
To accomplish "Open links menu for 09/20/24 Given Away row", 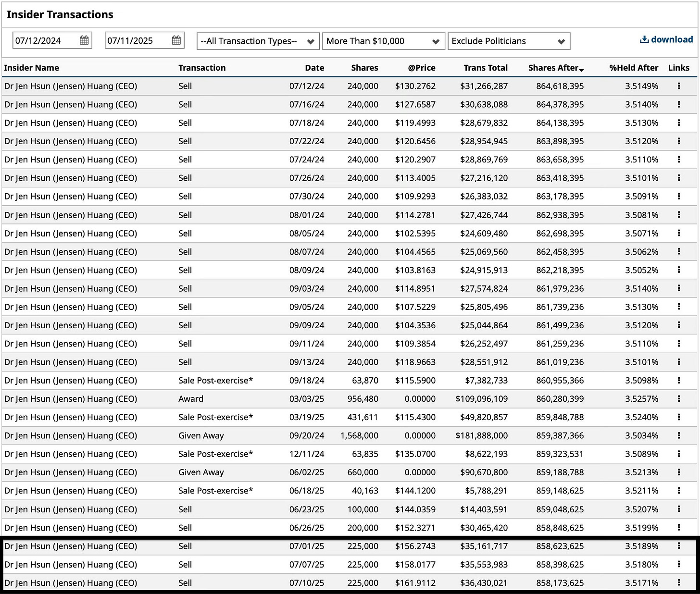I will click(679, 435).
